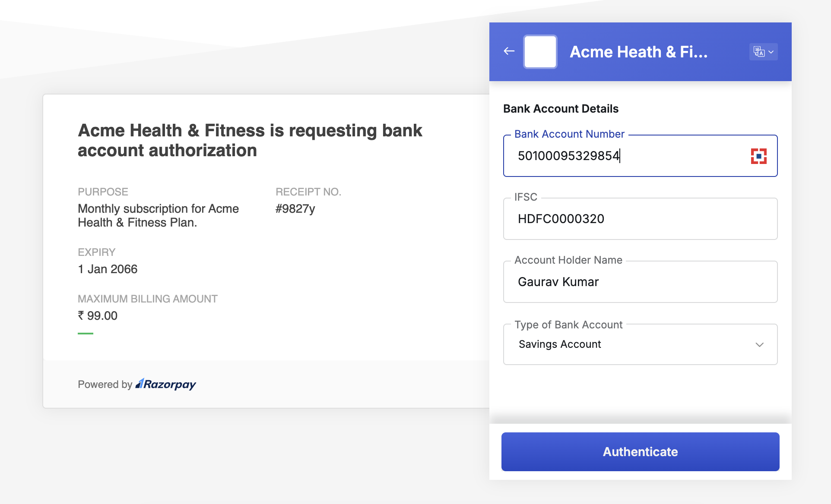The height and width of the screenshot is (504, 831).
Task: Select the IFSC field containing HDFC0000320
Action: pos(640,219)
